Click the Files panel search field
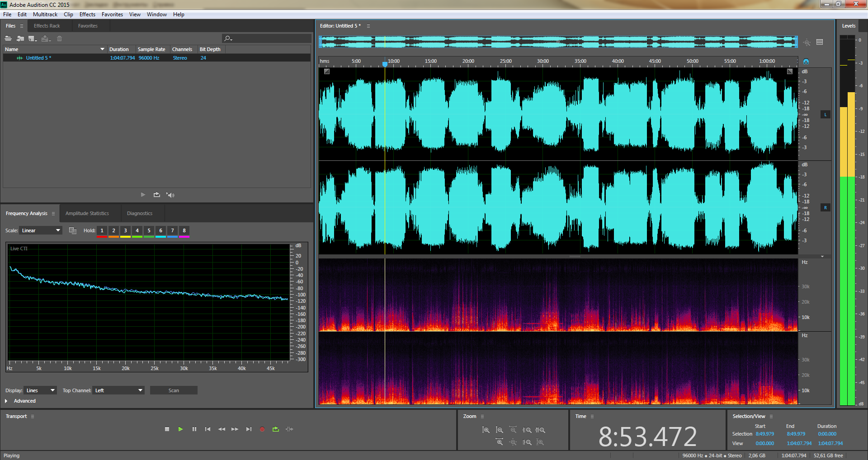 pos(267,38)
